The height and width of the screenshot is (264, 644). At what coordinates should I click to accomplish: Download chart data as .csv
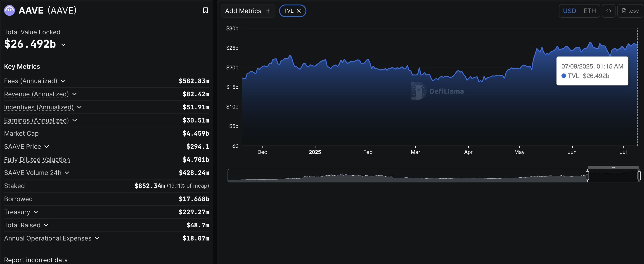click(630, 11)
